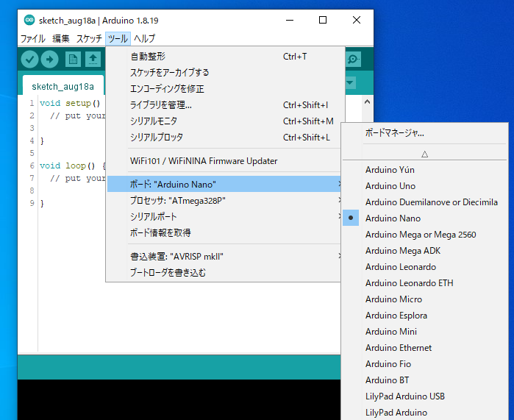Click the Upload arrow toolbar button

(x=50, y=60)
